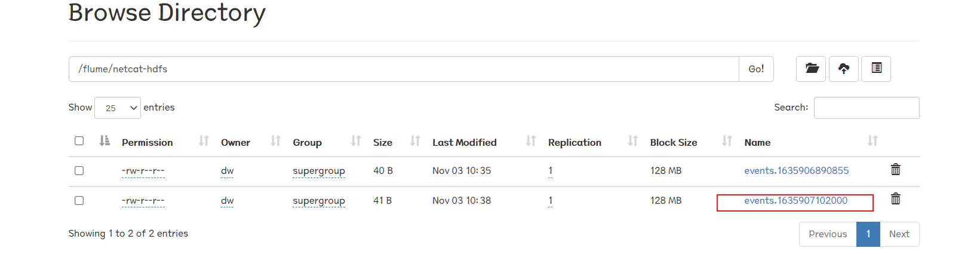Sort by Last Modified column arrows
This screenshot has width=980, height=254.
[x=530, y=141]
